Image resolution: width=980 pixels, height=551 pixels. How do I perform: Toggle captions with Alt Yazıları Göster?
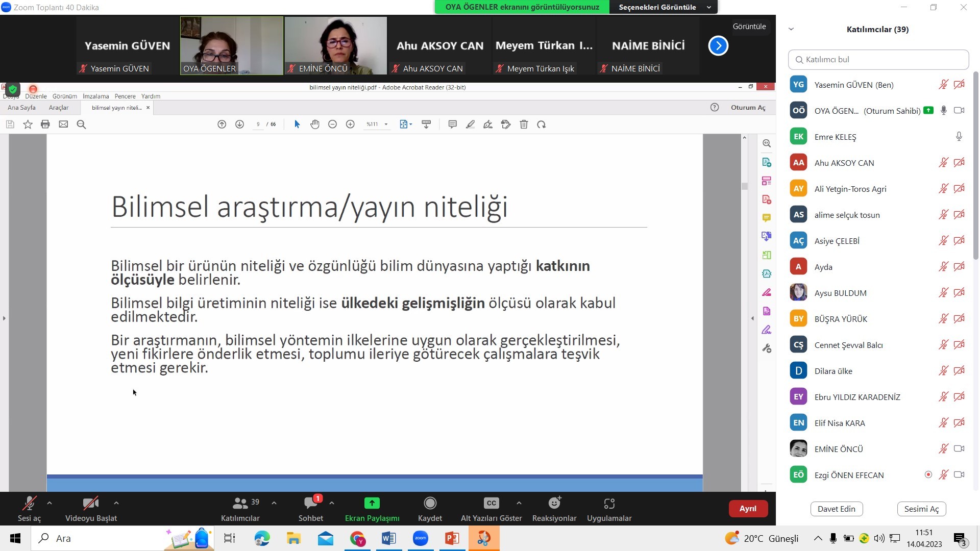(491, 509)
